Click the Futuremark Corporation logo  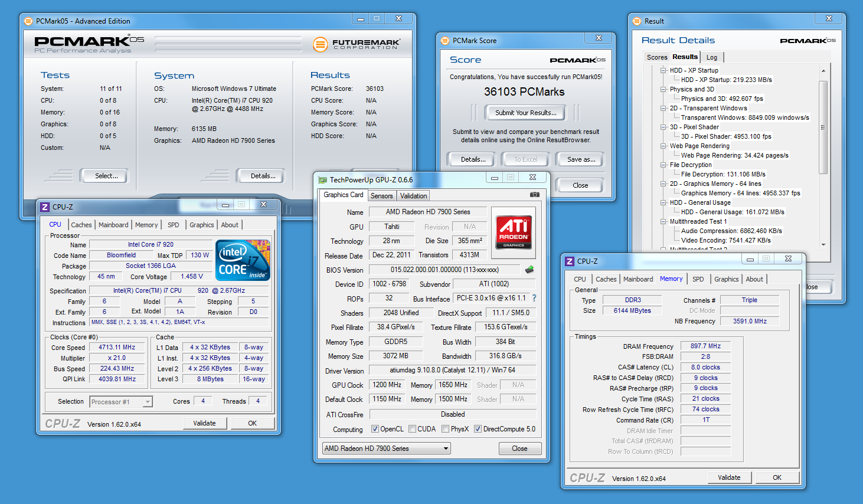point(357,44)
